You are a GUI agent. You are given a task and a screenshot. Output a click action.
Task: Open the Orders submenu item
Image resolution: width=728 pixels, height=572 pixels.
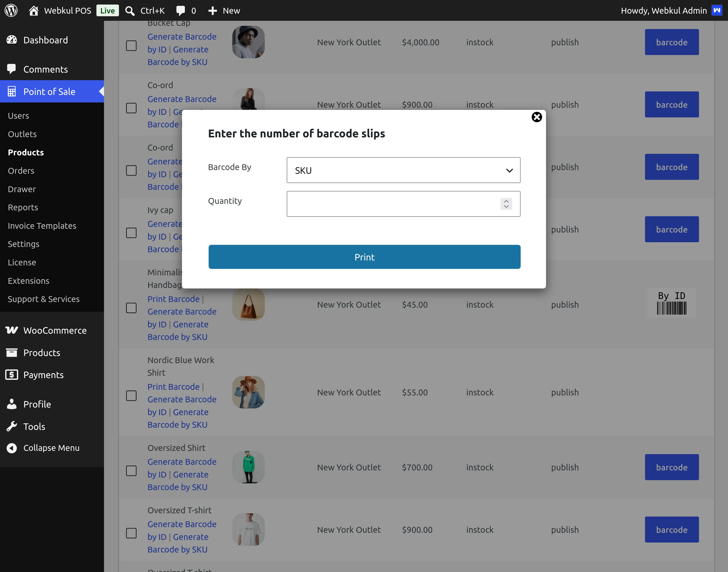(21, 171)
